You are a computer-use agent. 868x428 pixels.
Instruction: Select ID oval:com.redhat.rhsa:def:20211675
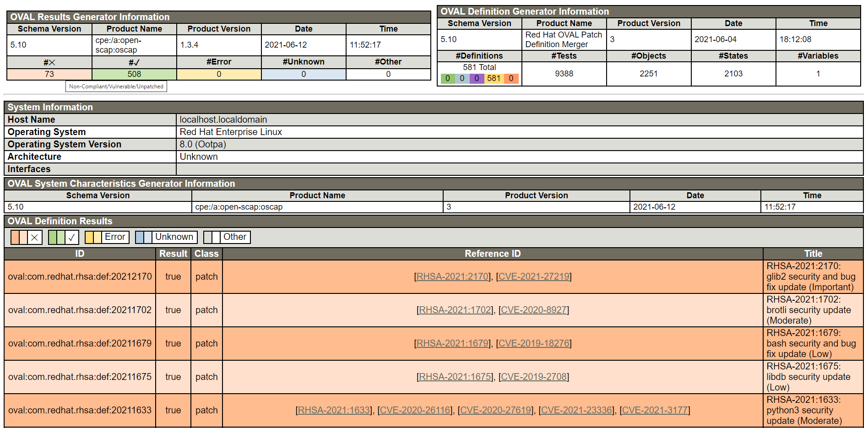(80, 377)
